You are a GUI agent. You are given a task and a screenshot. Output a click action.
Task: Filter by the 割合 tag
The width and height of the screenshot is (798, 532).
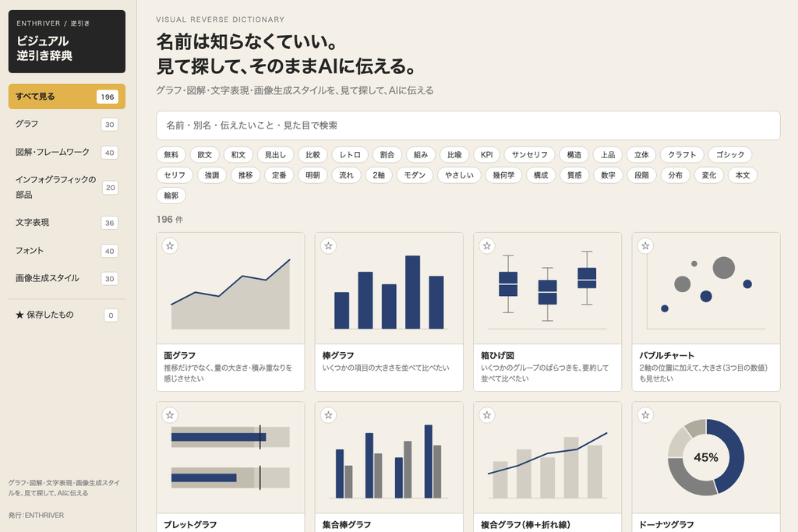387,155
